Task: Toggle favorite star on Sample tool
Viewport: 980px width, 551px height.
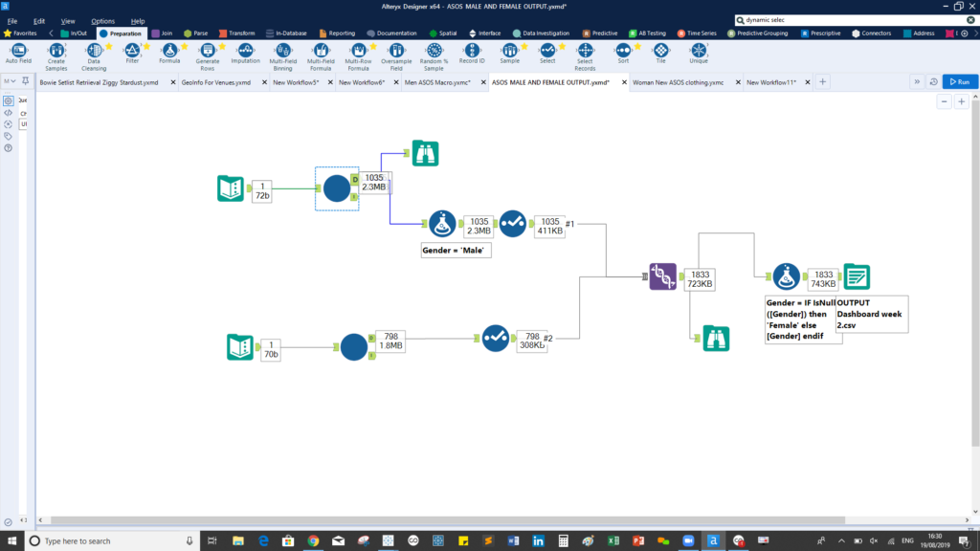Action: pyautogui.click(x=523, y=44)
